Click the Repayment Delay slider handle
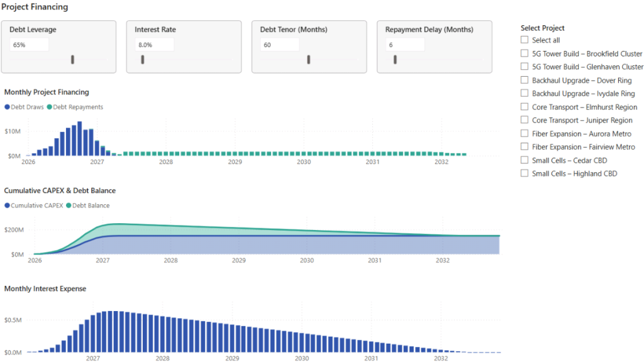 click(x=395, y=59)
